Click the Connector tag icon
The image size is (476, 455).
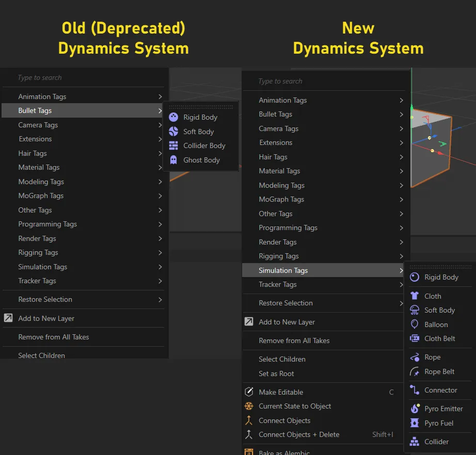point(415,390)
